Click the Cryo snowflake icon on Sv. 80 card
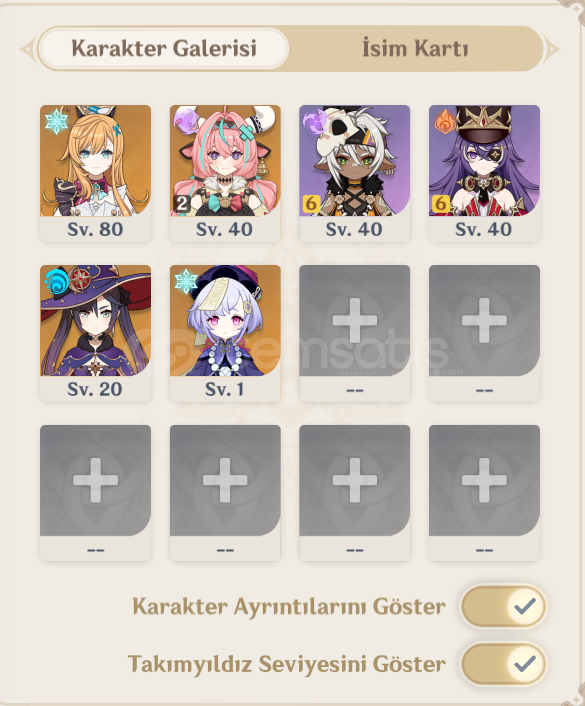The width and height of the screenshot is (585, 706). [x=57, y=121]
